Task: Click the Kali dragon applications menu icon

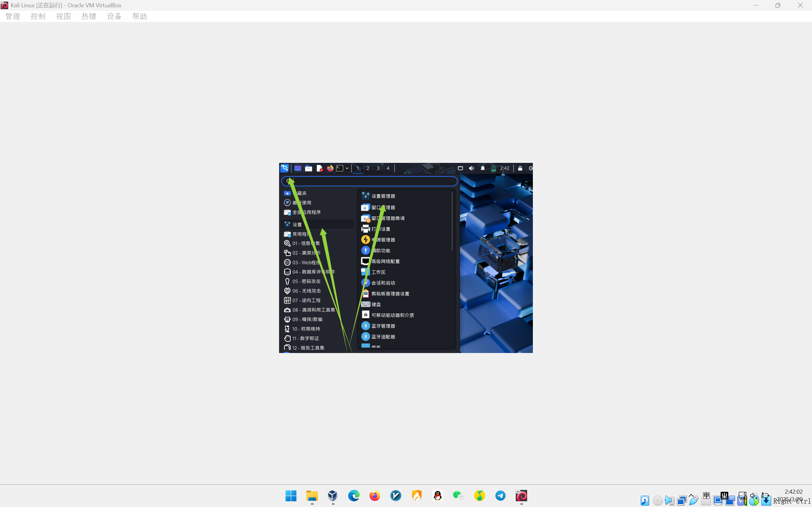Action: (x=284, y=168)
